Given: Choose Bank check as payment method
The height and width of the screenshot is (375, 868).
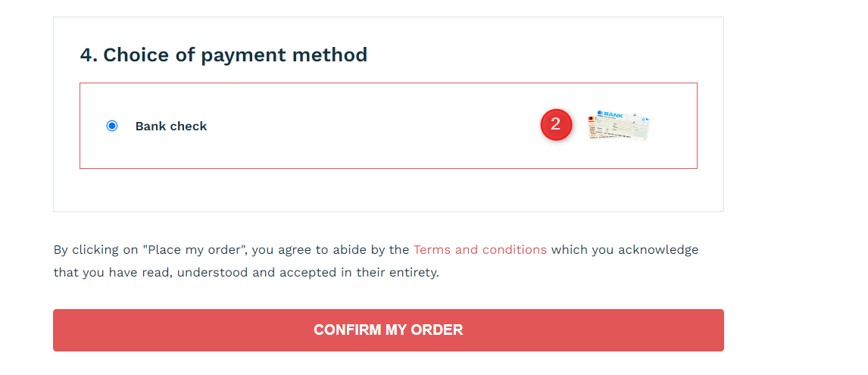Looking at the screenshot, I should pos(112,126).
